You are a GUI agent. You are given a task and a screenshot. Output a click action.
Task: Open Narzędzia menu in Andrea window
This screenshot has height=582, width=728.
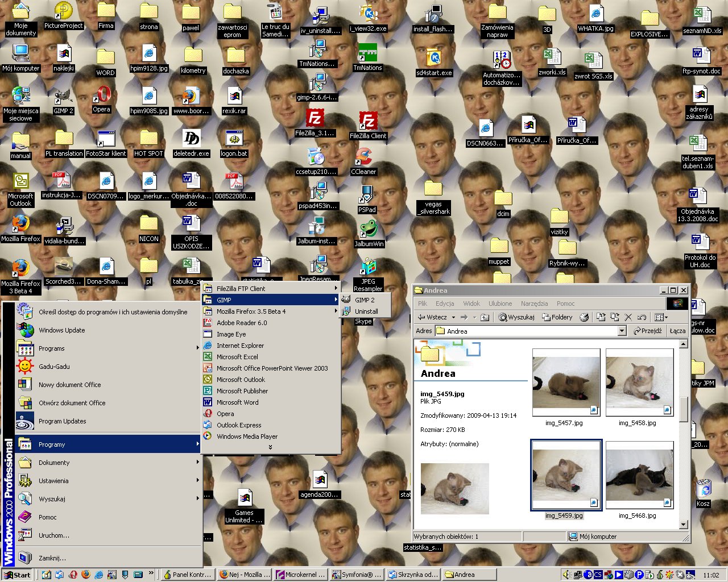(534, 304)
